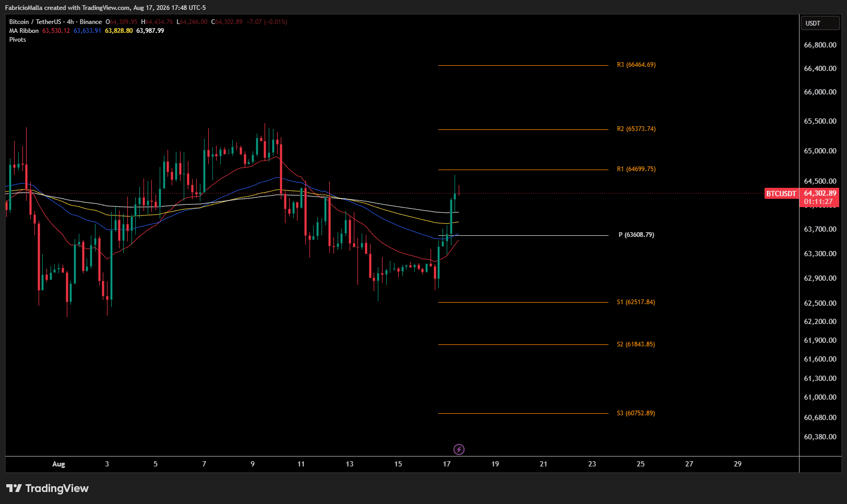
Task: Click the blue MA value 63,633.91
Action: pyautogui.click(x=88, y=31)
